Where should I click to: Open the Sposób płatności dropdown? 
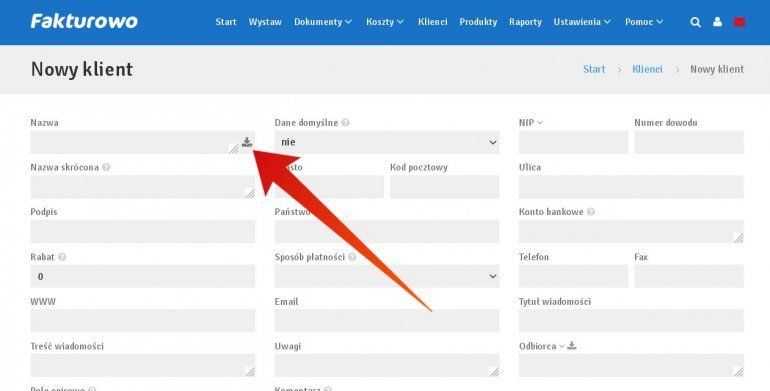pos(387,277)
